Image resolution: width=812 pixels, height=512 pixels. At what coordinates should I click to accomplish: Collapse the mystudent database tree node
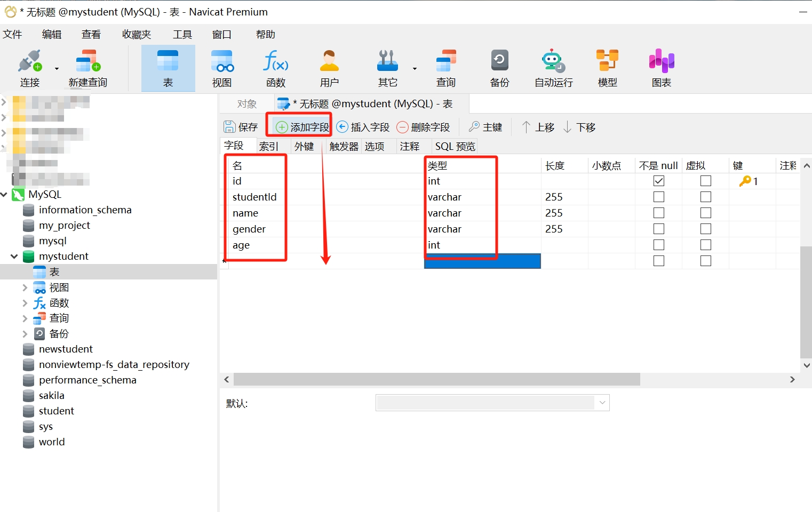[14, 257]
